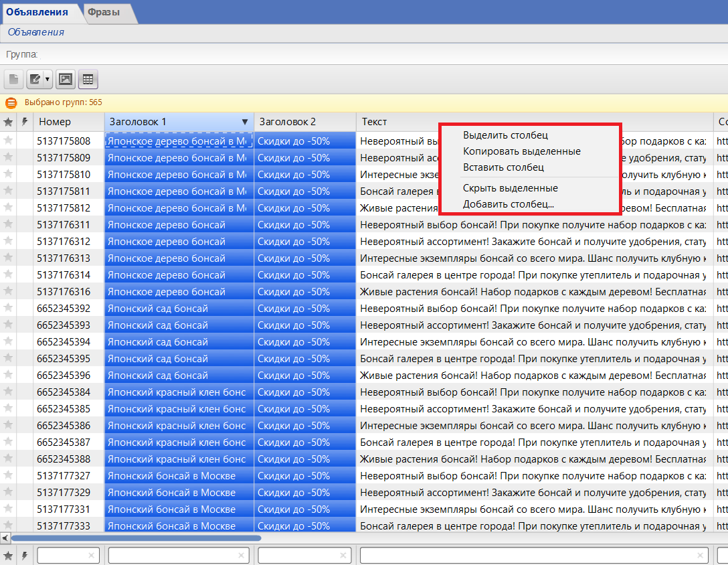728x565 pixels.
Task: Open the Заголовок 1 column sort dropdown arrow
Action: (244, 122)
